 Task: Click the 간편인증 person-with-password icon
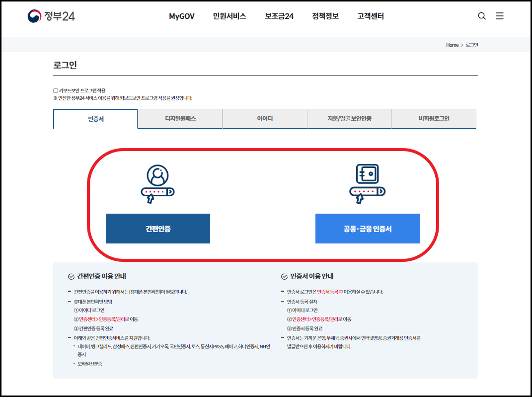(157, 184)
